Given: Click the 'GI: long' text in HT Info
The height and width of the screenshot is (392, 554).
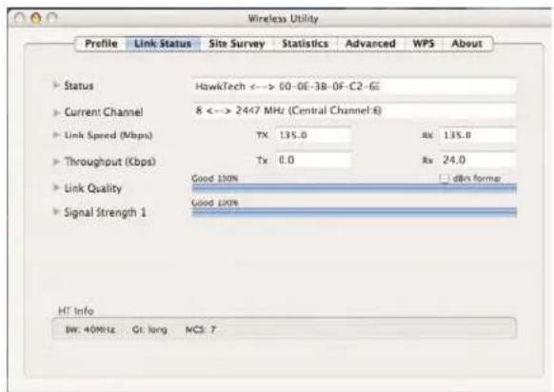Looking at the screenshot, I should 149,330.
